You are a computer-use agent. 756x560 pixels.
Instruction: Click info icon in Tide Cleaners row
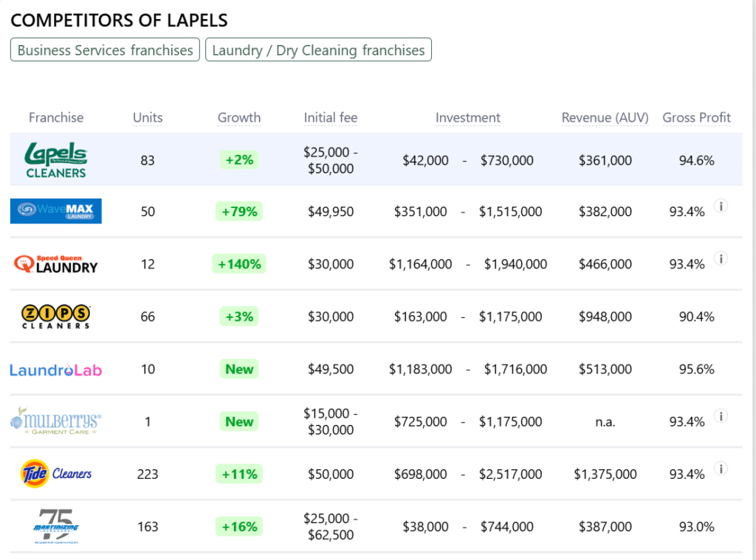pyautogui.click(x=721, y=469)
